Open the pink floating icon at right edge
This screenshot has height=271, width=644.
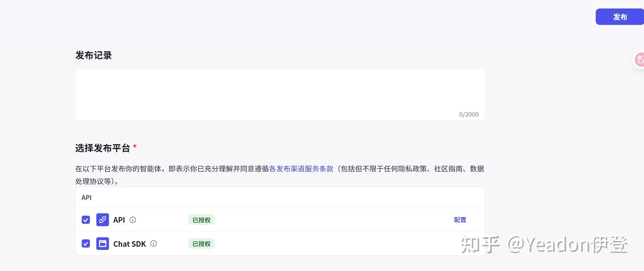639,60
